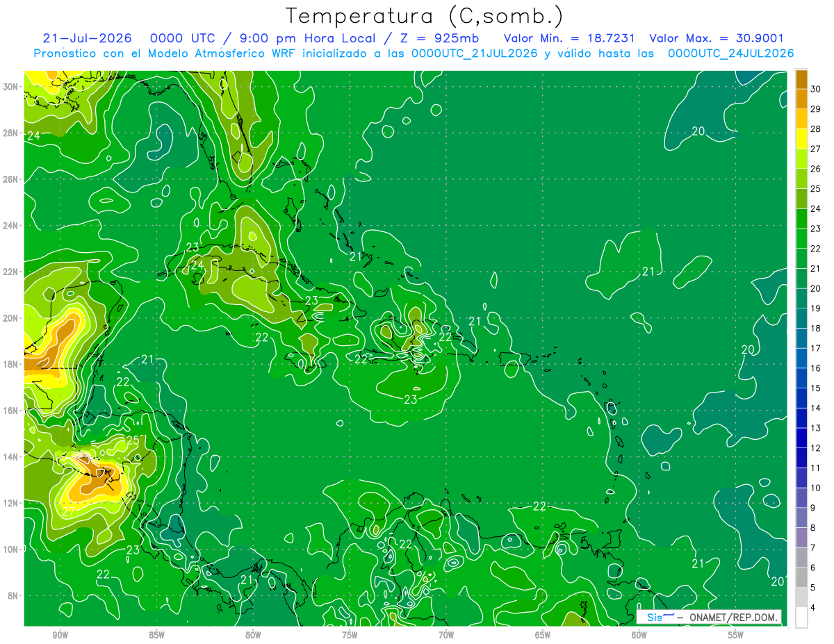834x644 pixels.
Task: Pick the yellow legend band between 27 and 28
Action: point(801,139)
